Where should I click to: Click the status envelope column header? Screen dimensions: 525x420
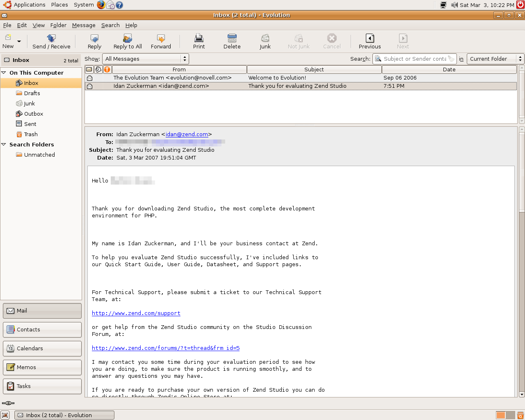89,69
